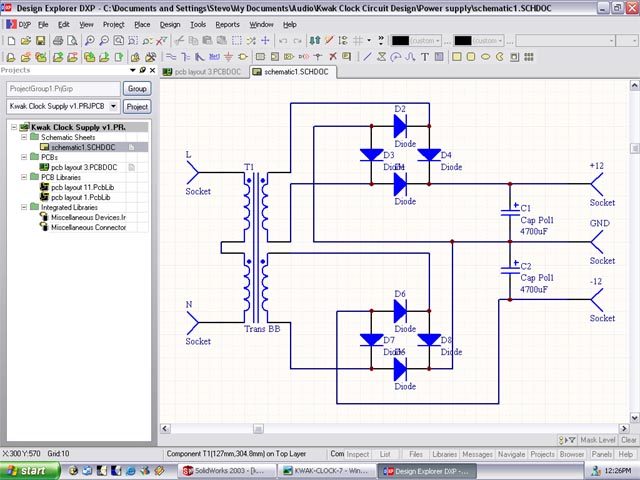
Task: Click the ProjectGroup1.PrjGrp field
Action: (63, 89)
